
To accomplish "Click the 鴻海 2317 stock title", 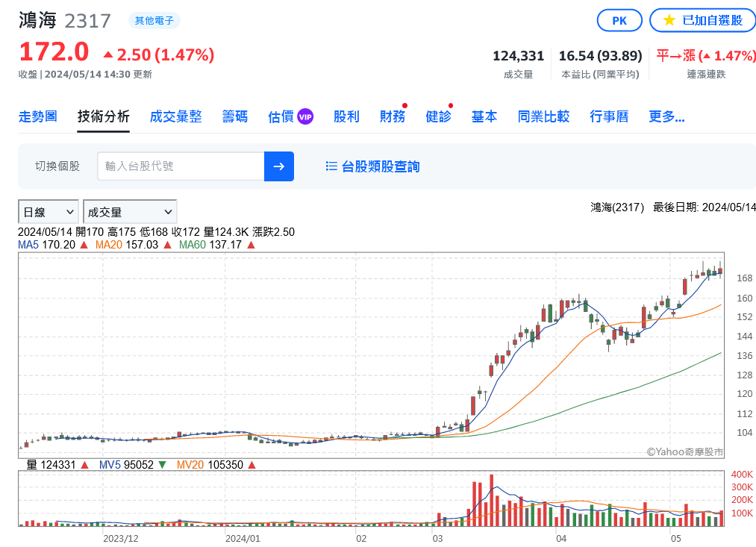I will [x=65, y=21].
